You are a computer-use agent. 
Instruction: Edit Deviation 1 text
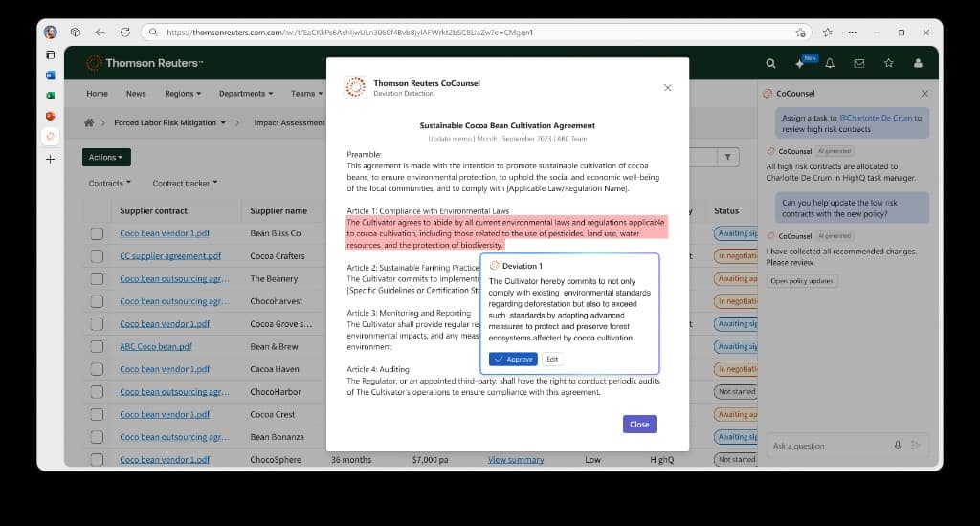[x=552, y=360]
